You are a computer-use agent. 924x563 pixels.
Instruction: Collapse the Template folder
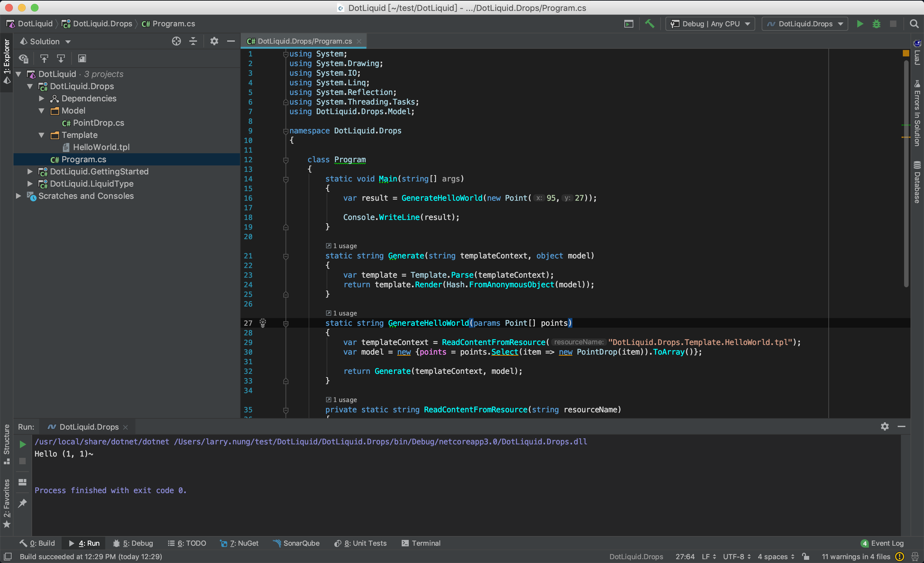[42, 135]
